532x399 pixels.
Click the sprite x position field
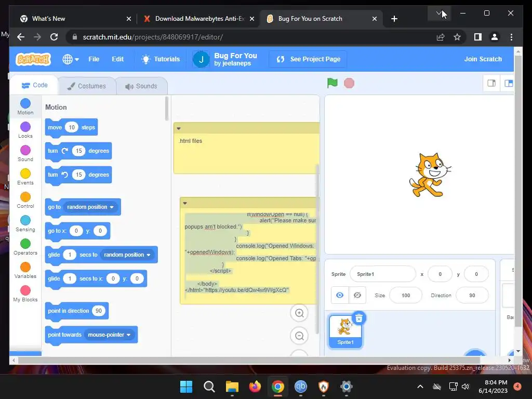click(440, 274)
